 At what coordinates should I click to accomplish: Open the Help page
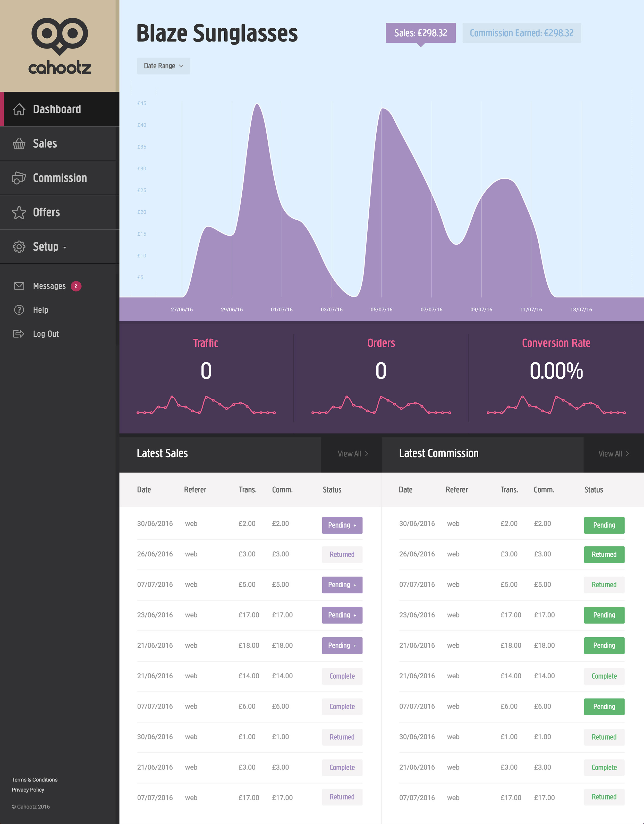tap(40, 310)
